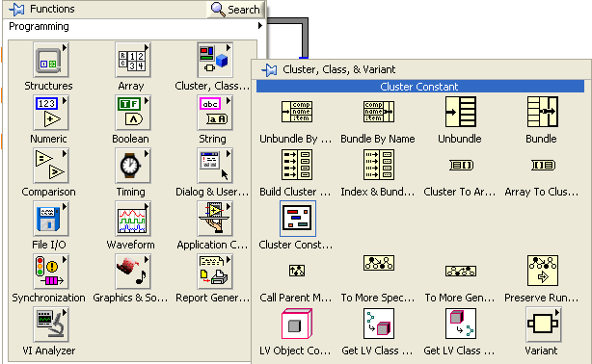
Task: Open the VI Analyzer subpalette
Action: pyautogui.click(x=50, y=325)
